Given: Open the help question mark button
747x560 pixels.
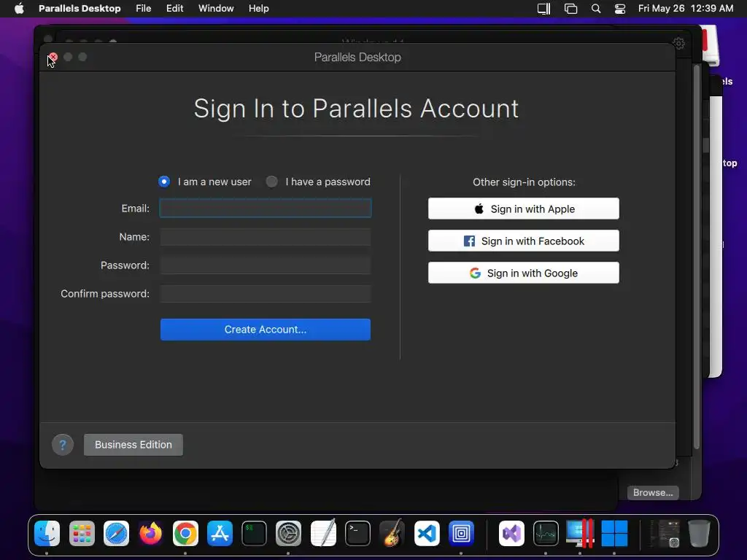Looking at the screenshot, I should [63, 445].
